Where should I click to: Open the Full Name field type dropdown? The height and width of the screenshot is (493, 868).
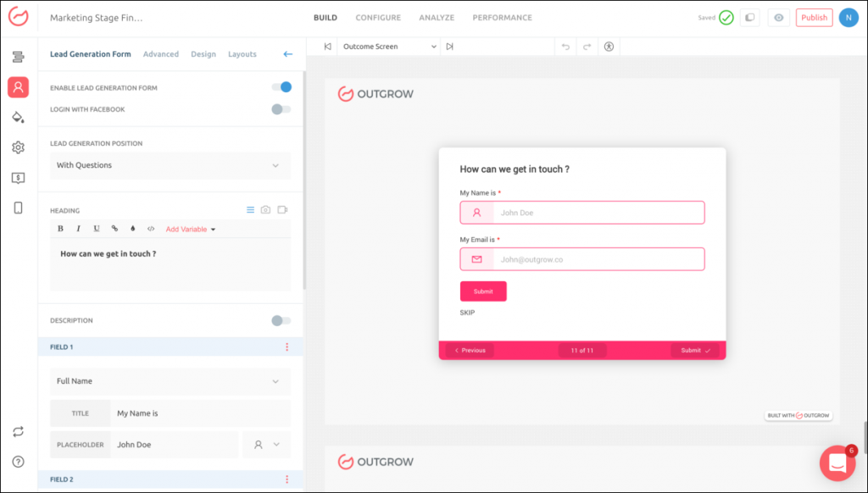pos(170,381)
